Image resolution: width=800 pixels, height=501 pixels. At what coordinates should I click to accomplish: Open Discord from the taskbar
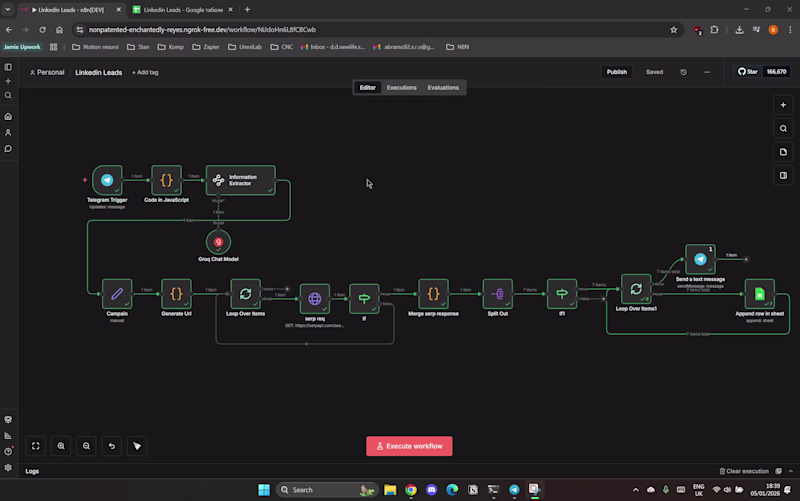pyautogui.click(x=432, y=490)
